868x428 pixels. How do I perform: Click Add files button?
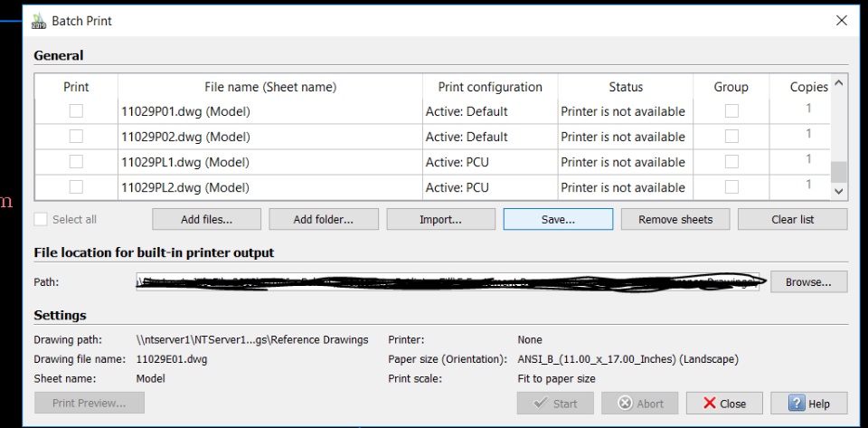point(206,219)
